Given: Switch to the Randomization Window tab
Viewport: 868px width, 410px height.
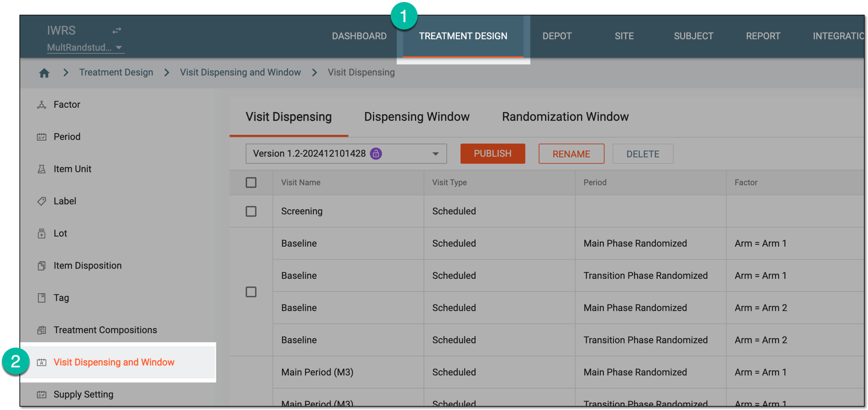Looking at the screenshot, I should pos(565,117).
